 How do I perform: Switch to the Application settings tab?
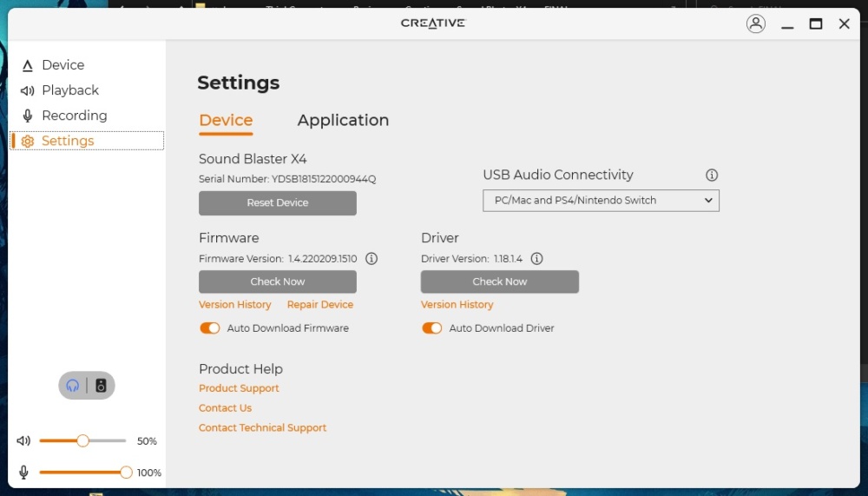pyautogui.click(x=343, y=120)
